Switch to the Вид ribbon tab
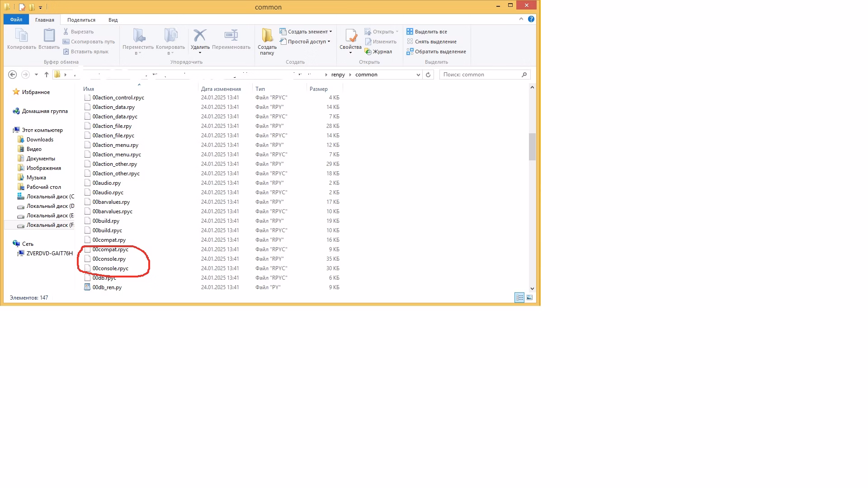This screenshot has height=488, width=868. click(x=113, y=19)
